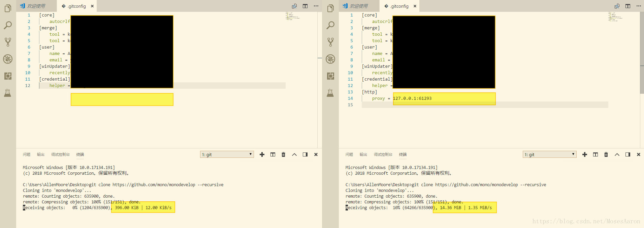
Task: Close .gitconfig tab in right window
Action: click(415, 6)
